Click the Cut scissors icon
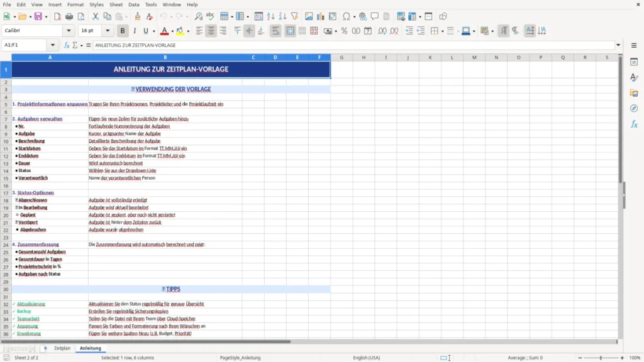Image resolution: width=644 pixels, height=362 pixels. pyautogui.click(x=96, y=16)
